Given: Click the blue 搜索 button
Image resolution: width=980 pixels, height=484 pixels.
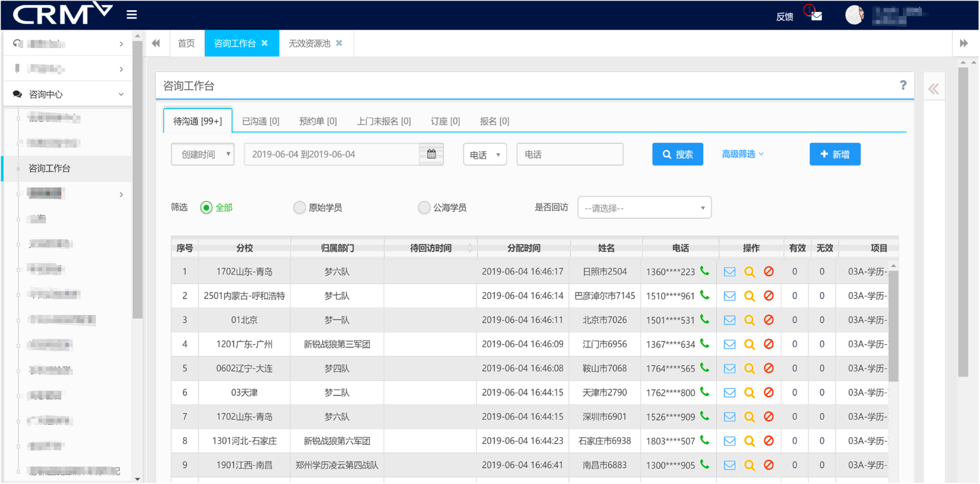Looking at the screenshot, I should point(677,154).
